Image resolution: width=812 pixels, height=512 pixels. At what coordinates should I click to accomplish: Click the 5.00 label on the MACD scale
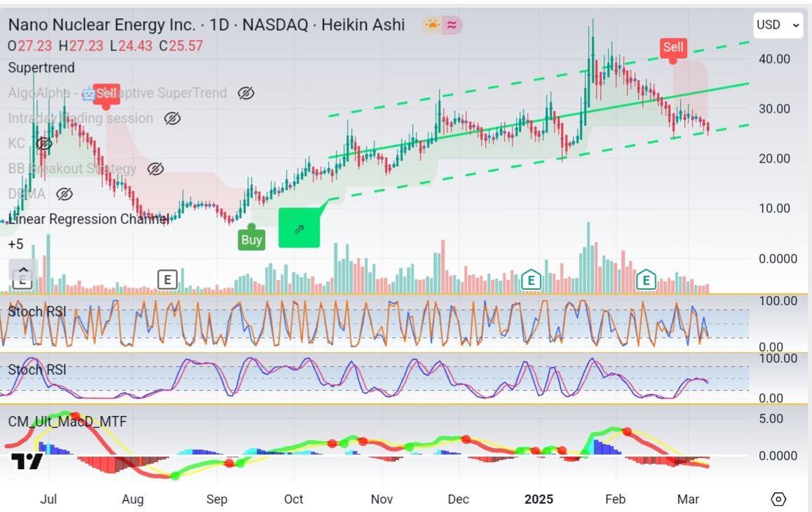point(771,419)
